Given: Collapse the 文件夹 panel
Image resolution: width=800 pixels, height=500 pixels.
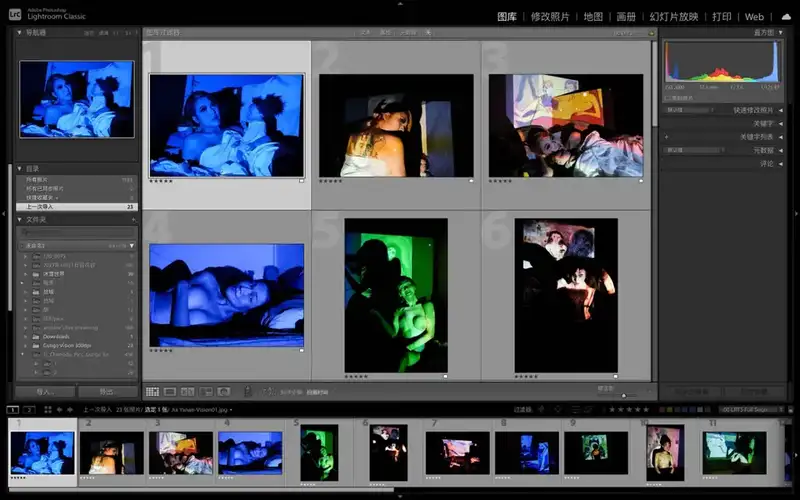Looking at the screenshot, I should click(x=19, y=219).
